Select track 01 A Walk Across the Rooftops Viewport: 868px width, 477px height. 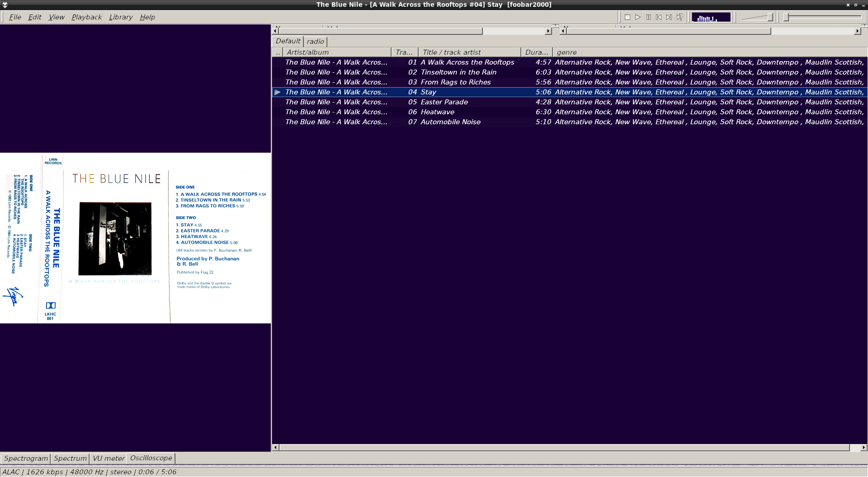(570, 62)
